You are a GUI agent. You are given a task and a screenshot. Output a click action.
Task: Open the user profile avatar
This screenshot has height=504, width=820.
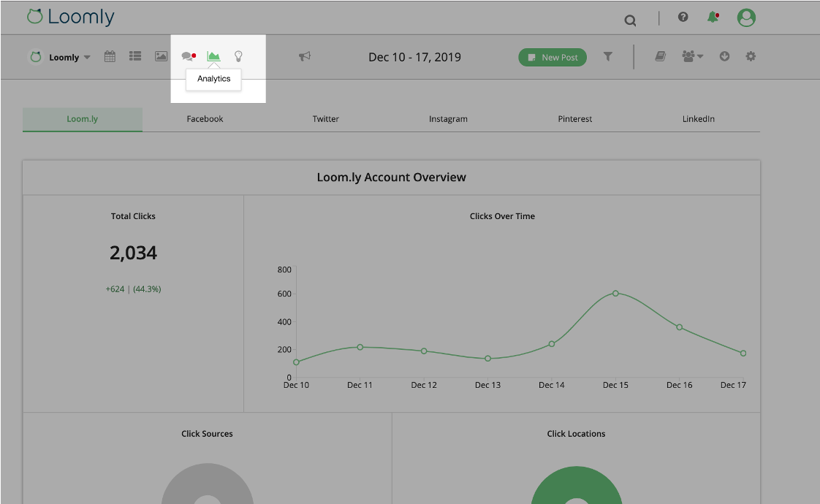(746, 18)
